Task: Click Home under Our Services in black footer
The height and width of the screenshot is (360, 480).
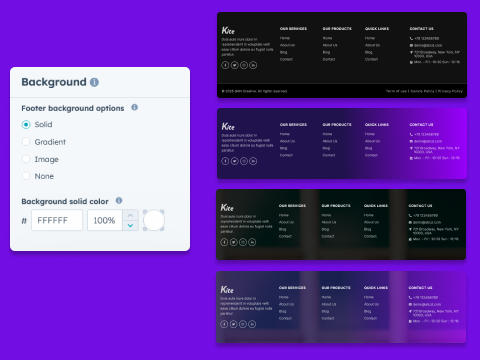Action: click(285, 38)
